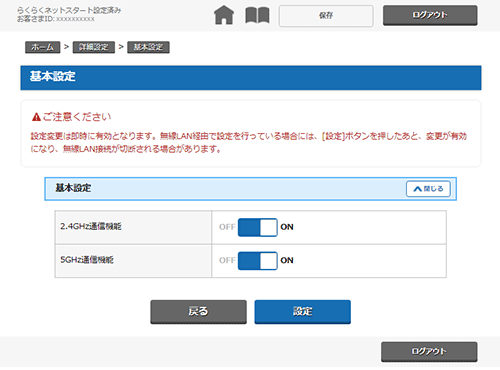Click the らくらくネットスタート設定済み status text
500x370 pixels.
69,10
